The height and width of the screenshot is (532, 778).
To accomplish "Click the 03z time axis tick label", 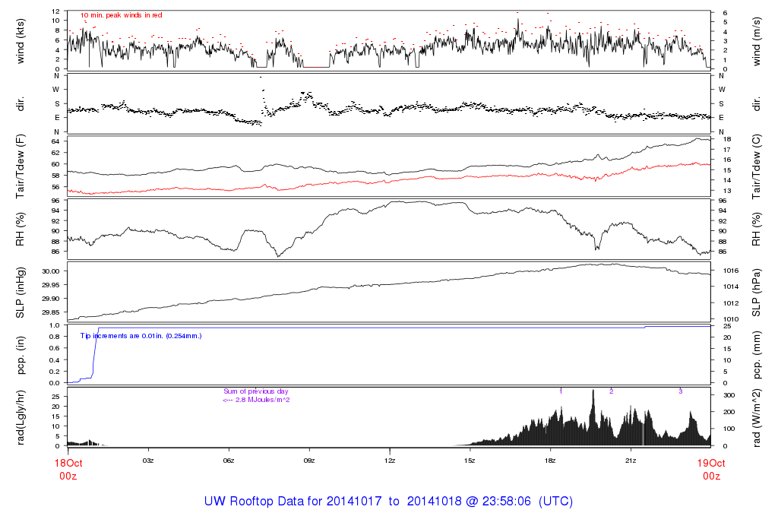I will [148, 461].
